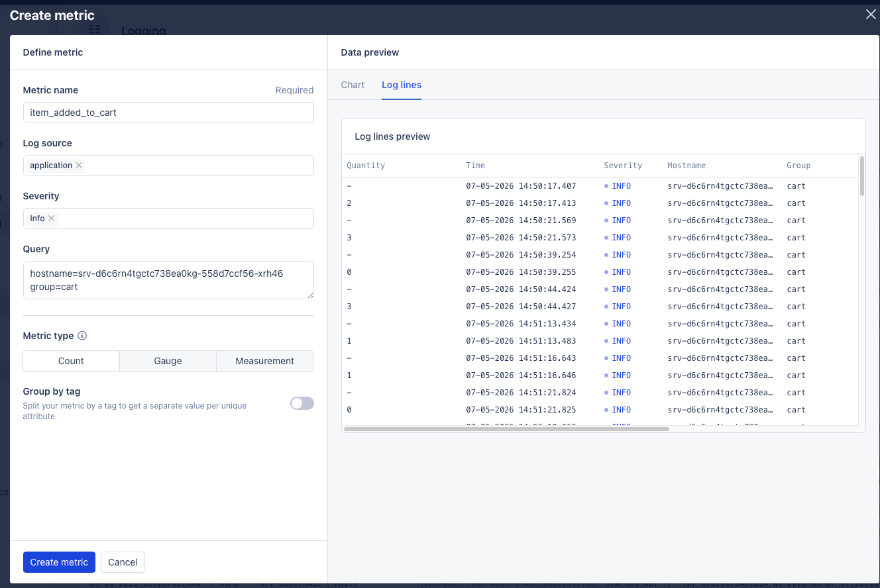The width and height of the screenshot is (880, 588).
Task: Close the Create metric dialog
Action: tap(871, 15)
